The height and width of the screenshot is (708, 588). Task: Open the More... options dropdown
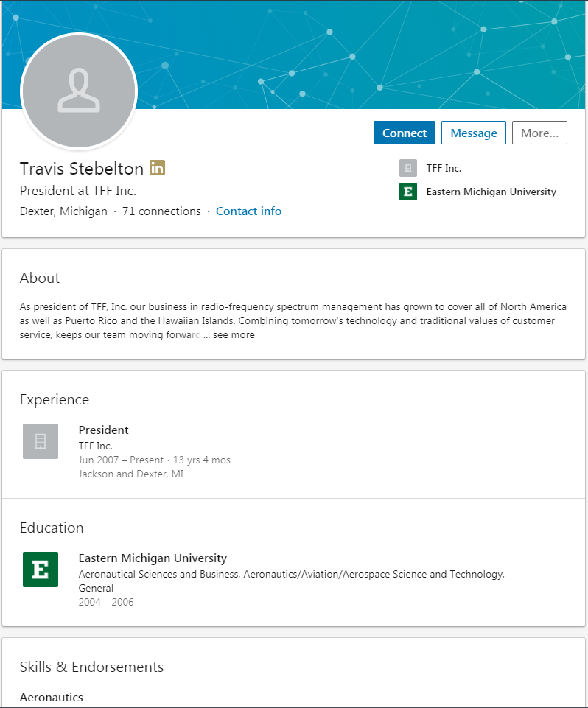[539, 133]
